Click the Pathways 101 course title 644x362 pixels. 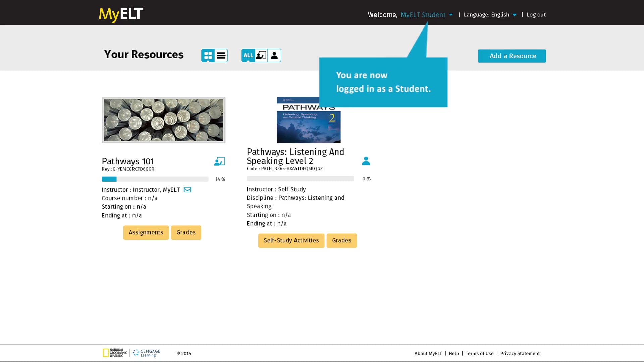(x=128, y=161)
